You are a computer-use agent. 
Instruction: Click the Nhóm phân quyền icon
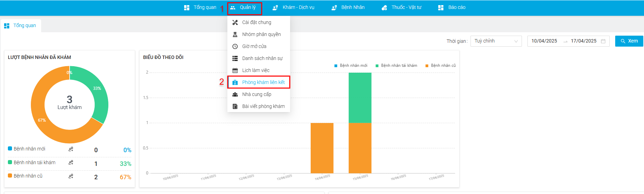coord(235,34)
